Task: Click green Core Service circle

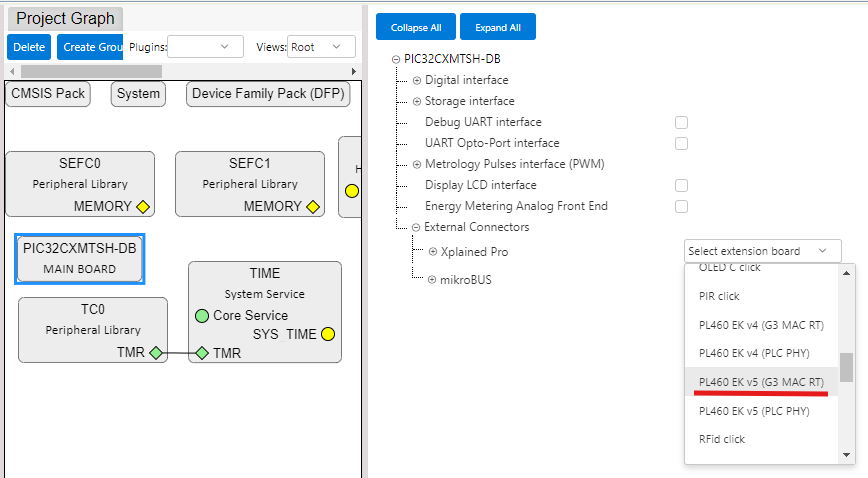Action: (x=202, y=316)
